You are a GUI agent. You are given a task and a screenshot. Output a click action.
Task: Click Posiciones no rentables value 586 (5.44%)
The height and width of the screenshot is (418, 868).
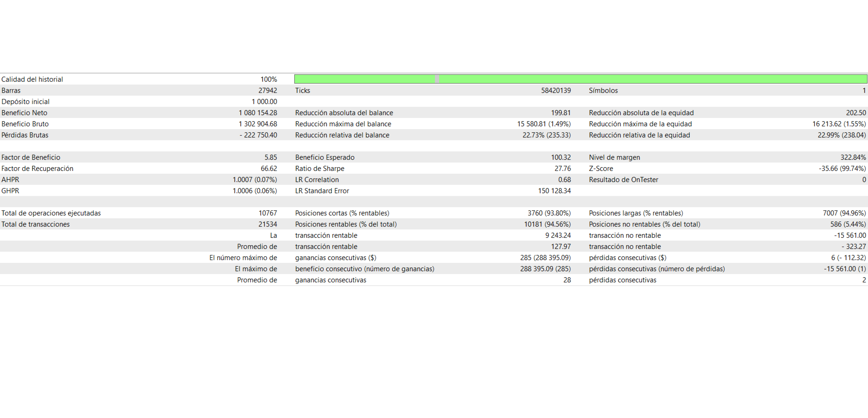pos(848,224)
